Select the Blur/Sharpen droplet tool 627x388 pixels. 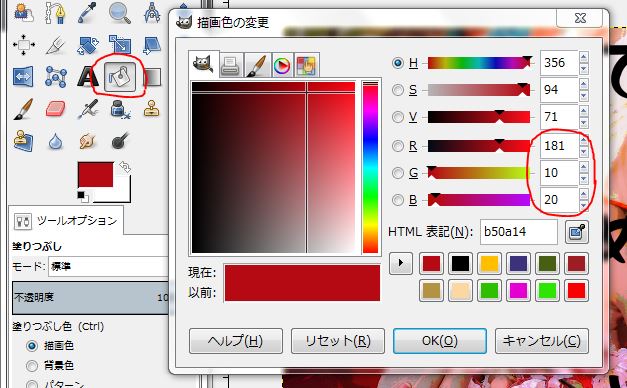click(x=55, y=142)
